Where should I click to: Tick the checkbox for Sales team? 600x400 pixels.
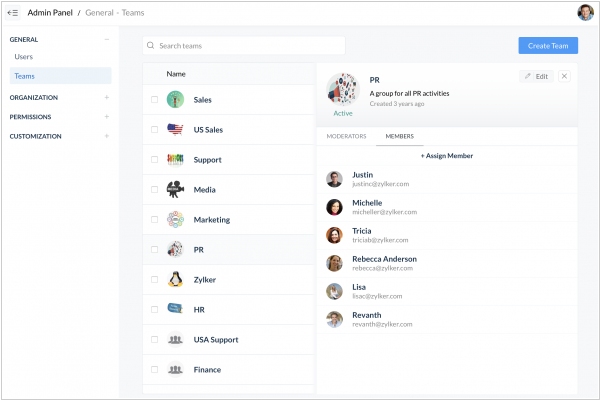[x=154, y=100]
